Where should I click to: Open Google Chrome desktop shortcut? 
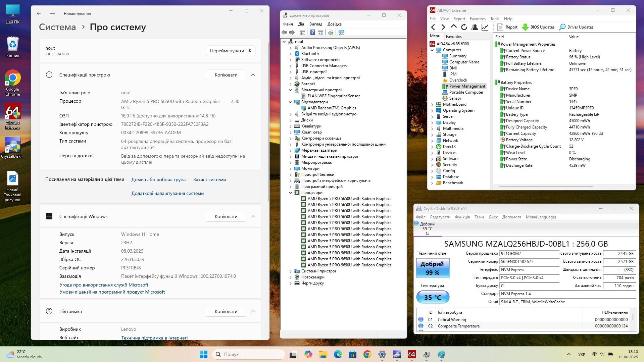tap(12, 83)
